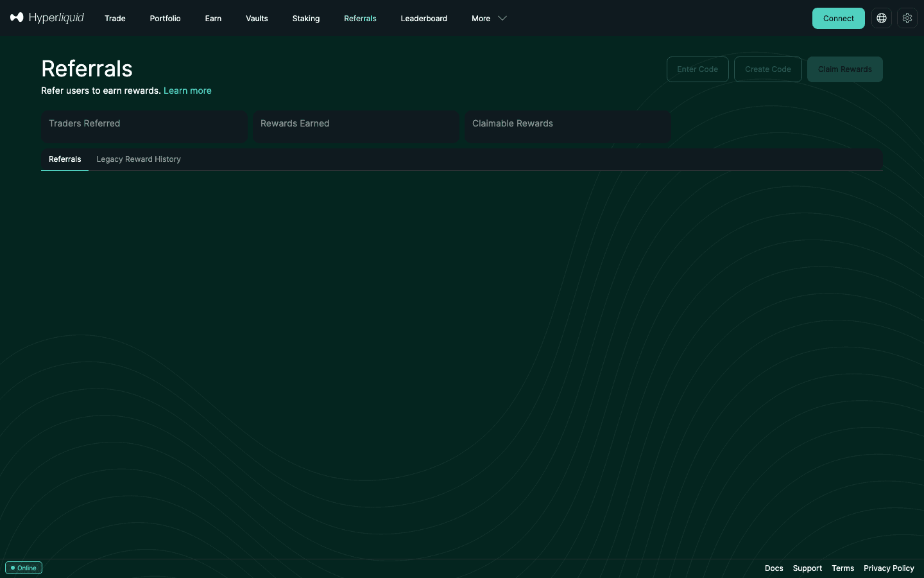Open the Leaderboard page
This screenshot has height=578, width=924.
tap(424, 18)
